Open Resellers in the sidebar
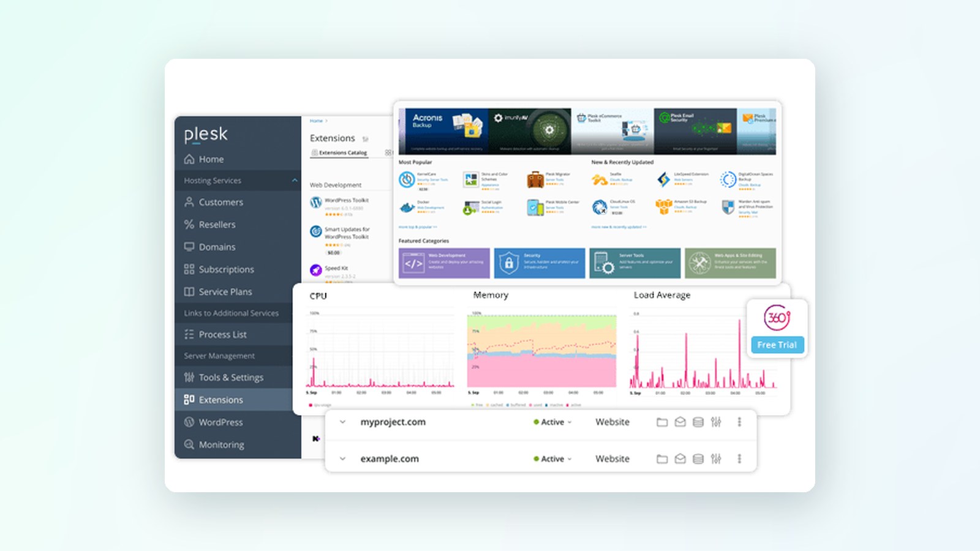 click(x=238, y=225)
